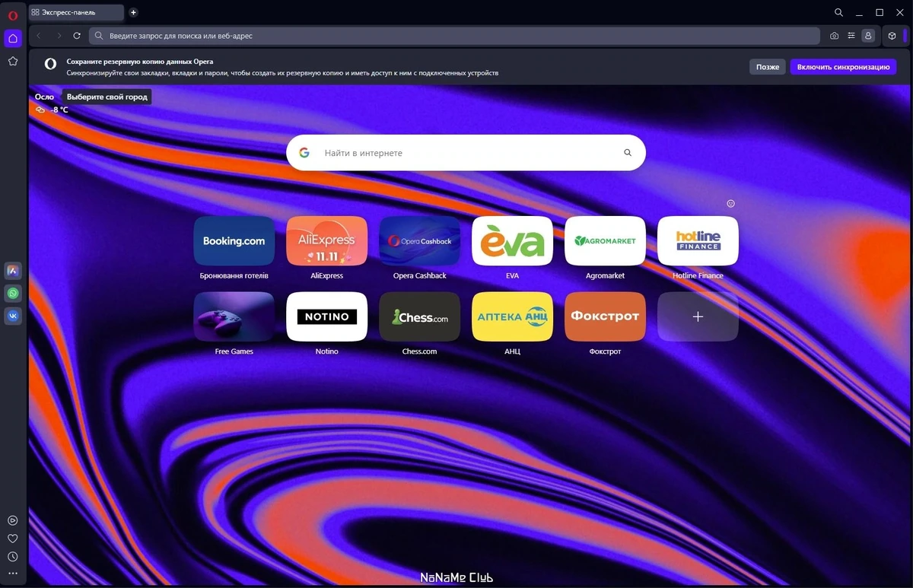913x588 pixels.
Task: Open the Free Games tile
Action: point(234,316)
